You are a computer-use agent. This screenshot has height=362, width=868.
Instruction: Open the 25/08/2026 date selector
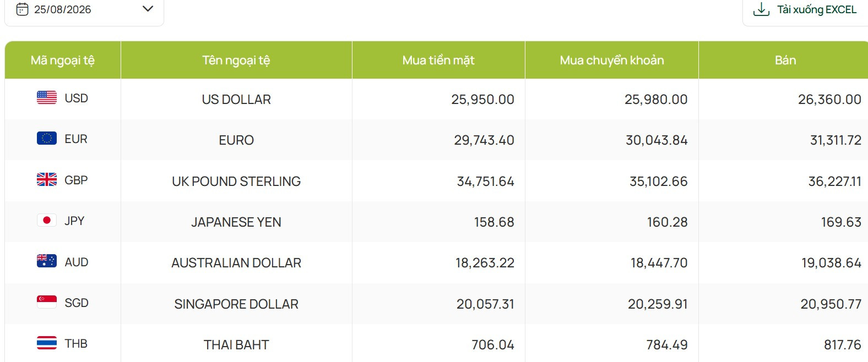(84, 9)
